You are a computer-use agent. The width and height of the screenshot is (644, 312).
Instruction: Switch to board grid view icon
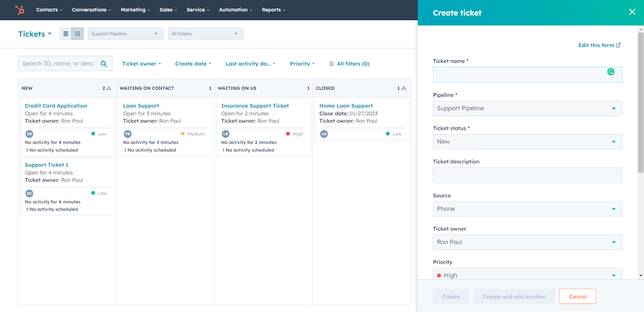tap(77, 34)
